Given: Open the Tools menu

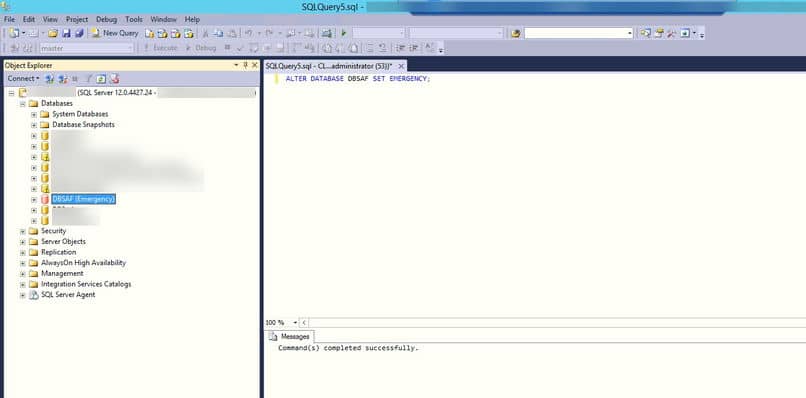Looking at the screenshot, I should tap(134, 20).
